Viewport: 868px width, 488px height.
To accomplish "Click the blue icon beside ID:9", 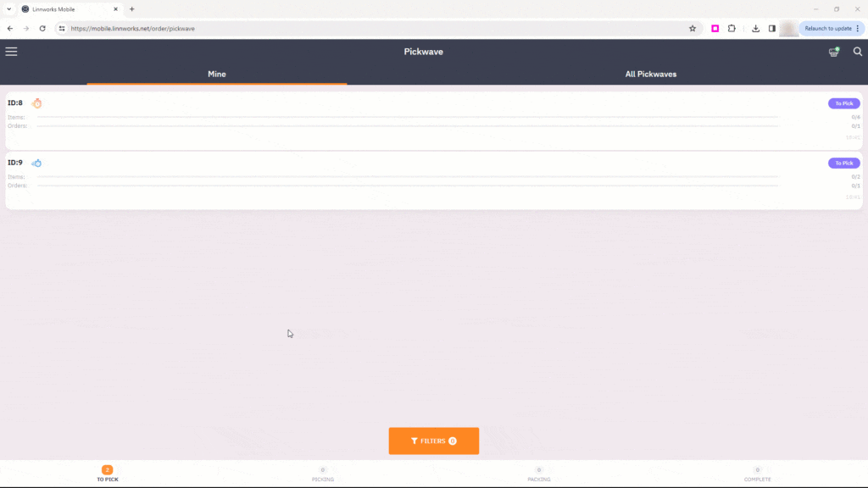I will click(x=37, y=163).
